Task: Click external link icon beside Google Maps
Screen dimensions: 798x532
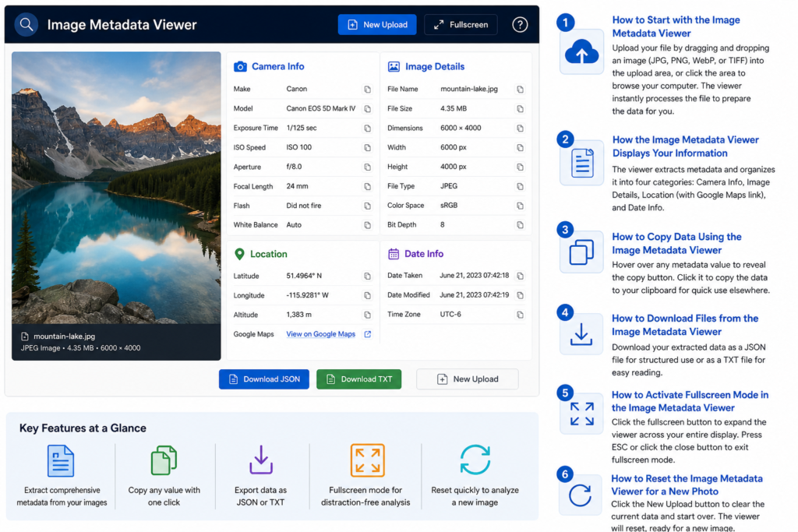Action: tap(368, 334)
